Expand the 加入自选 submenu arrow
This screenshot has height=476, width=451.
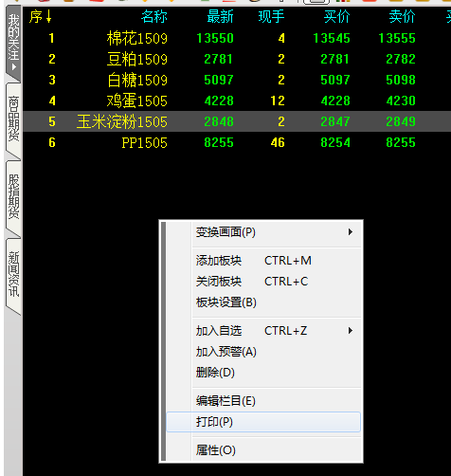(351, 331)
